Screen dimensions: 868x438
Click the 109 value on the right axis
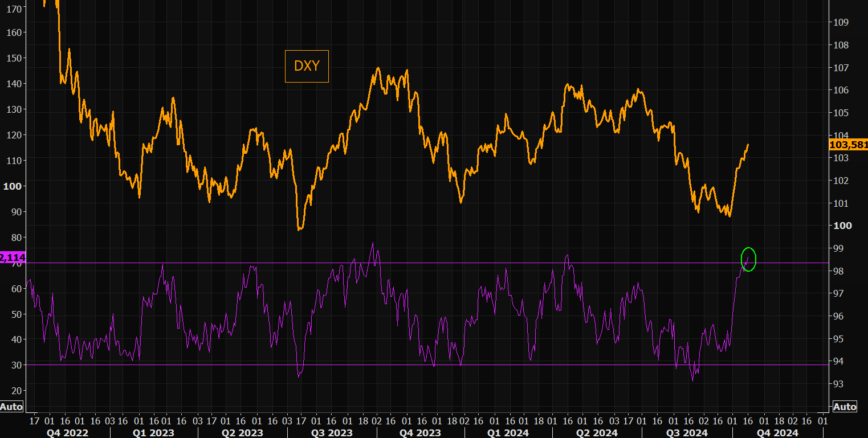pyautogui.click(x=842, y=23)
